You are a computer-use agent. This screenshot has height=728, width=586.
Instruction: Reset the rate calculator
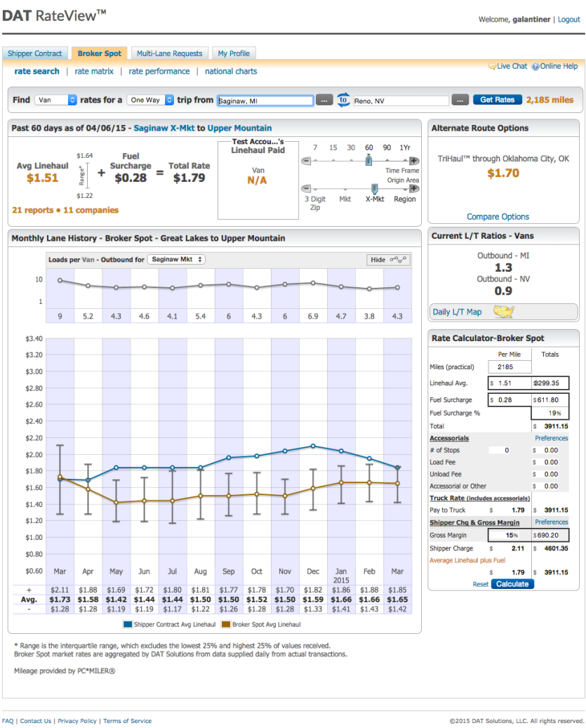point(480,584)
